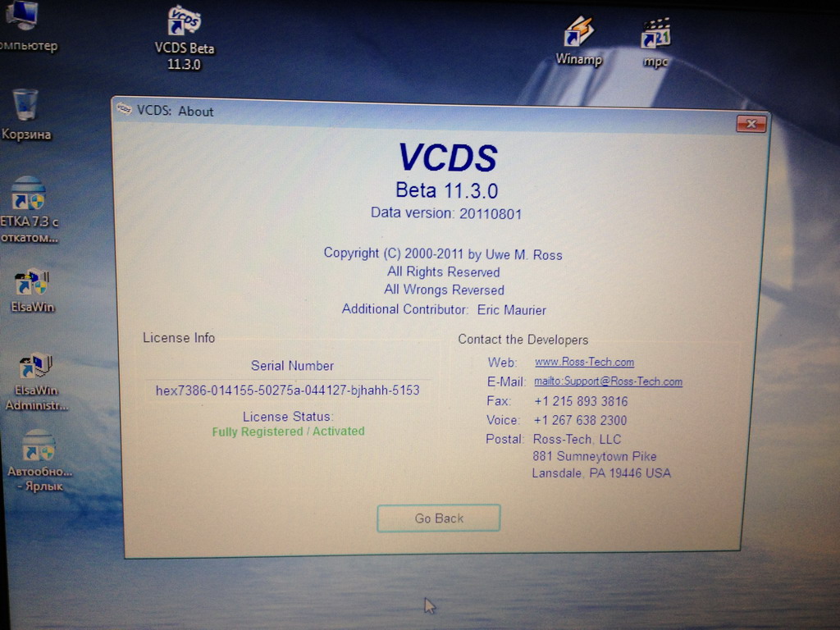This screenshot has height=630, width=840.
Task: Click the VCDS: About title bar text
Action: pos(175,111)
